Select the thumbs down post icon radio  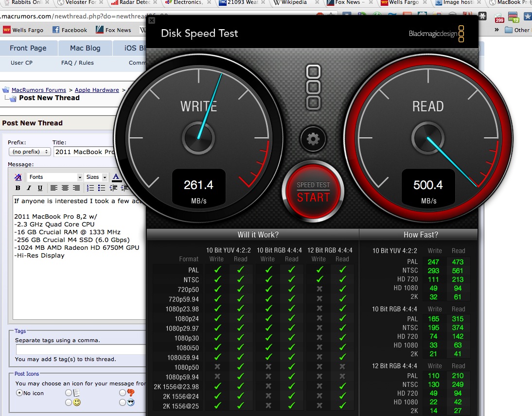(x=123, y=393)
